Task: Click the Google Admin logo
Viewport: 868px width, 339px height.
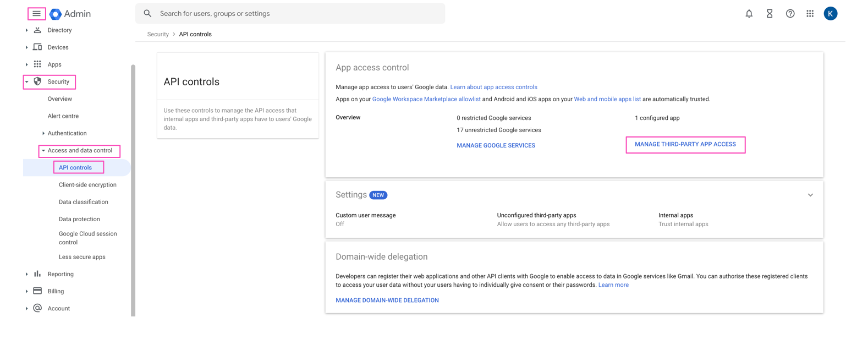Action: click(x=56, y=14)
